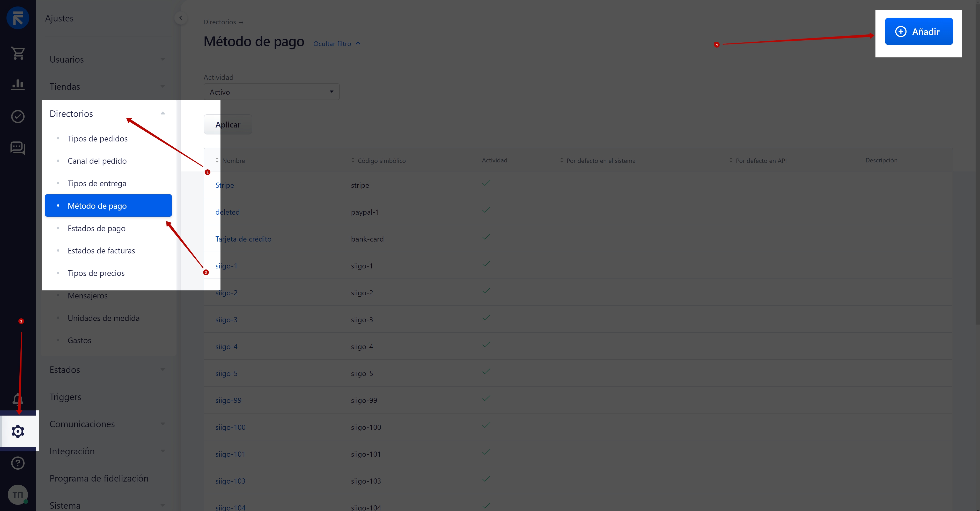Viewport: 980px width, 511px height.
Task: Expand the Comunicaciones settings section
Action: click(108, 424)
